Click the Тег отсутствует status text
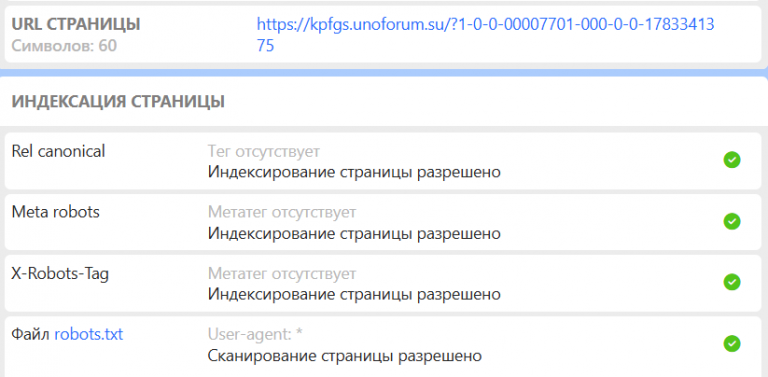 [264, 152]
